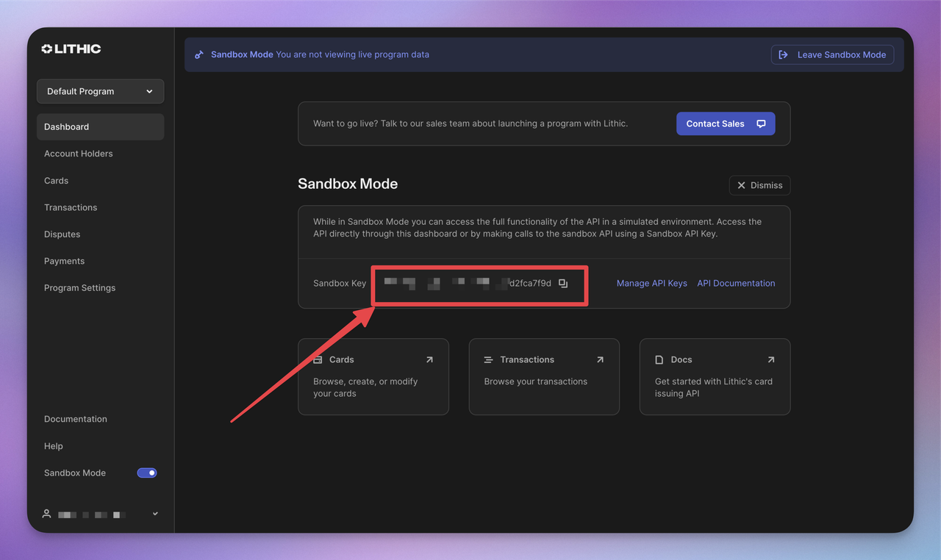Click the arrow icon on the Cards tile
The height and width of the screenshot is (560, 941).
(x=429, y=359)
